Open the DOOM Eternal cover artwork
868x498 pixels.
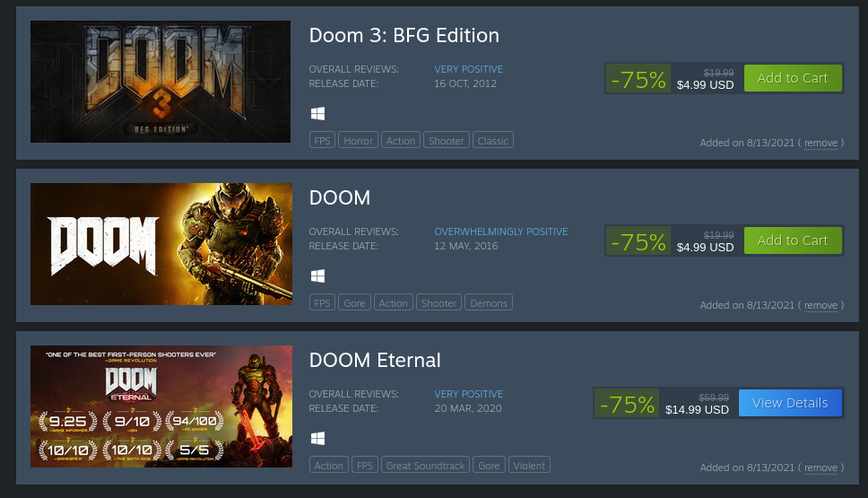(161, 406)
